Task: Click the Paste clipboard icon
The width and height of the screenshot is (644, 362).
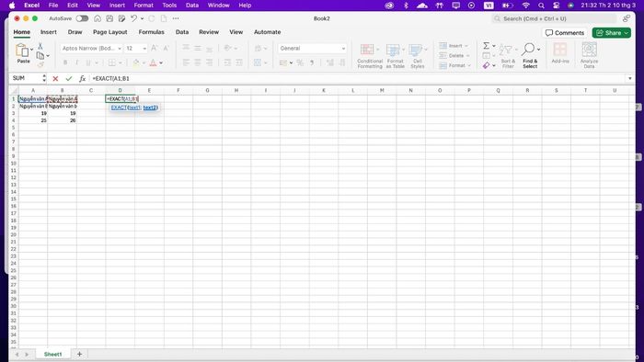Action: click(x=22, y=51)
